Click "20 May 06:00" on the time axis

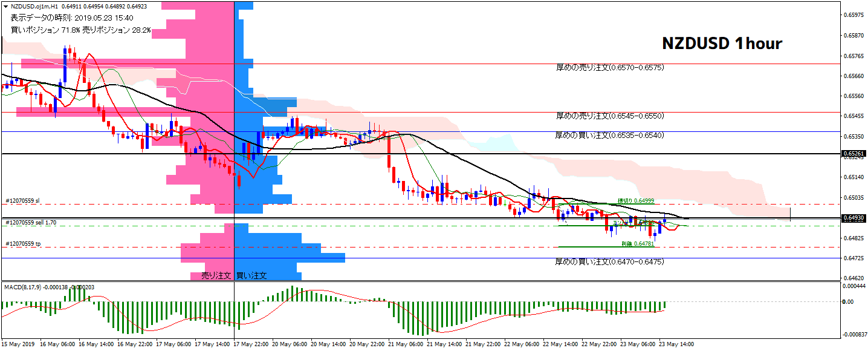point(291,344)
